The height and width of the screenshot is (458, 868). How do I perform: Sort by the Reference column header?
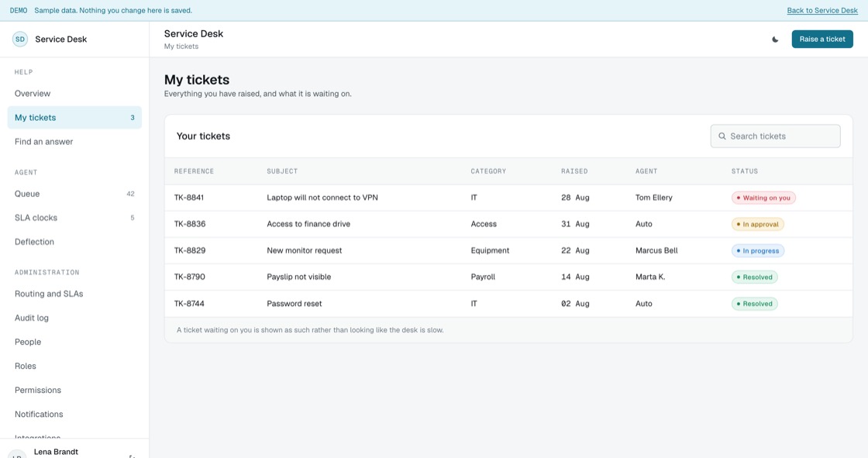(x=194, y=171)
